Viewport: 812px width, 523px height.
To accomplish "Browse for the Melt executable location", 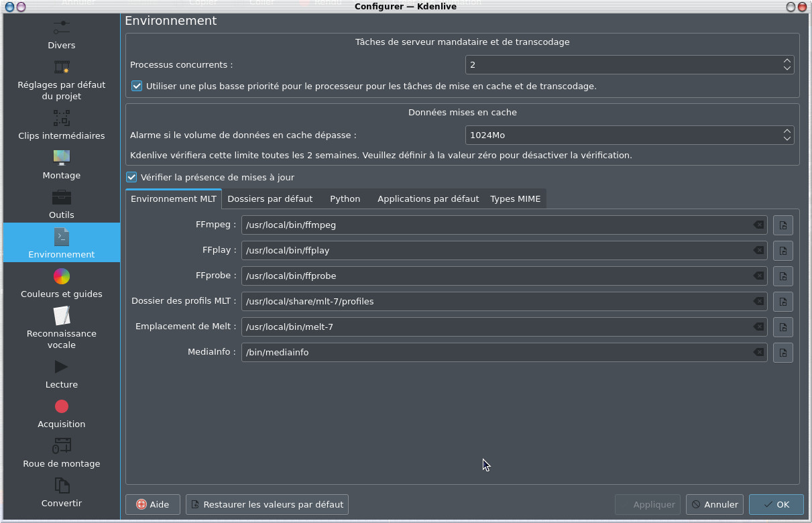I will tap(783, 327).
